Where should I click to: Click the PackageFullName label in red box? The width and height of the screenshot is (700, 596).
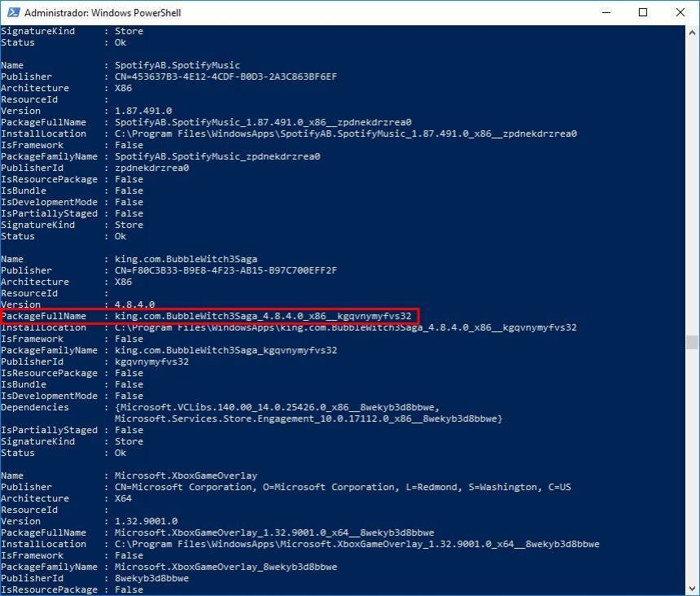44,317
